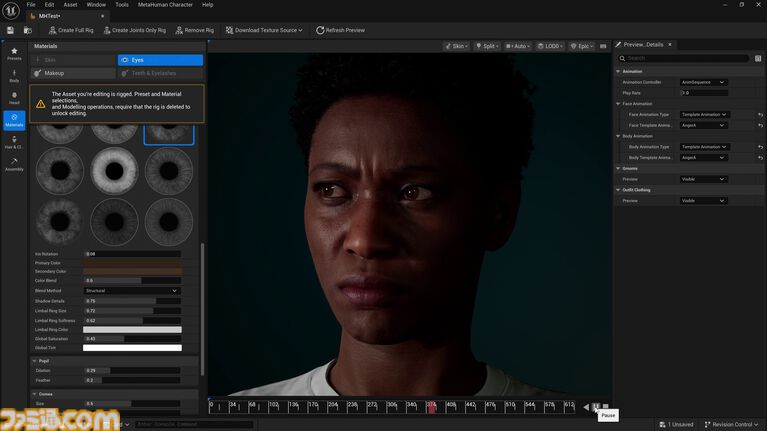Viewport: 767px width, 431px height.
Task: Open Animation Controller AnimSequence dropdown
Action: click(703, 82)
